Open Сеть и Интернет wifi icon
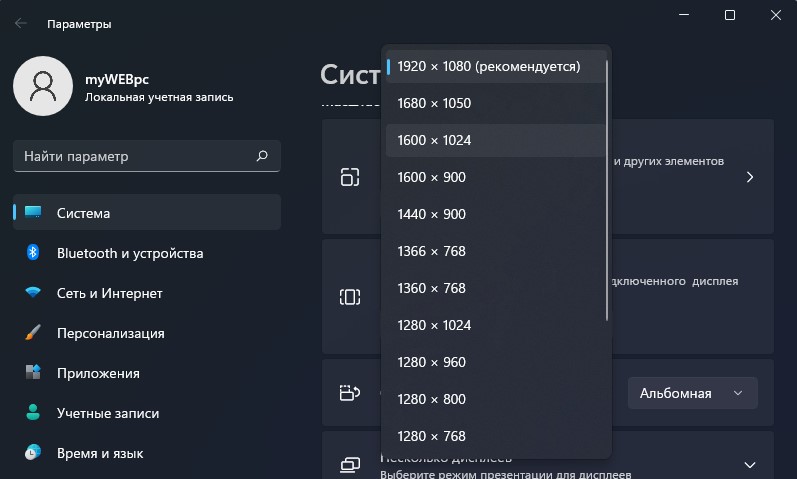Screen dimensions: 797x479 [33, 292]
